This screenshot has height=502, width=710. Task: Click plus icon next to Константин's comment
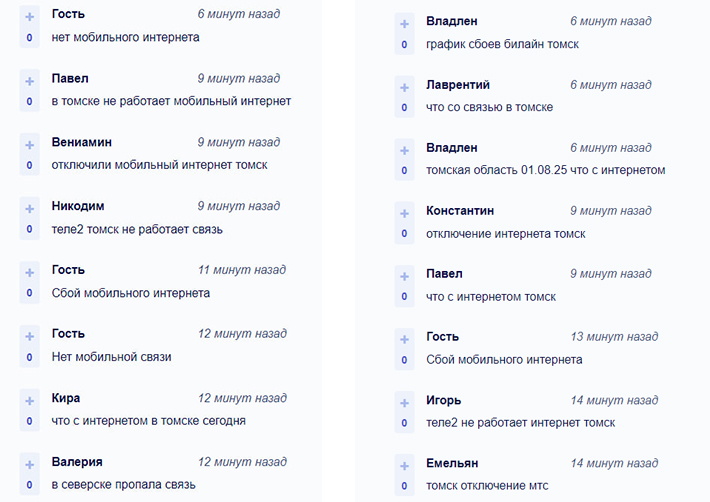[x=404, y=213]
